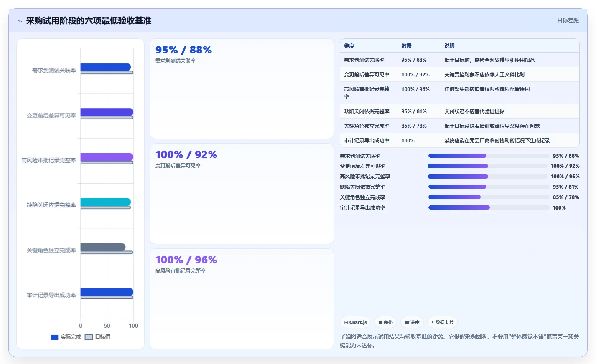The image size is (596, 364).
Task: Click the 表格 tag chip
Action: 385,322
